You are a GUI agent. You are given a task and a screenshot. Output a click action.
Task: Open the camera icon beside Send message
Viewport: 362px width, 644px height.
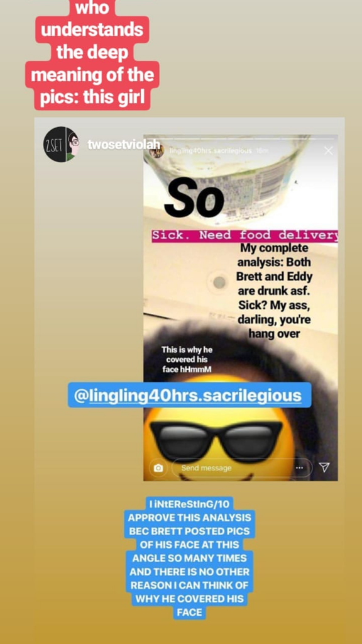158,468
